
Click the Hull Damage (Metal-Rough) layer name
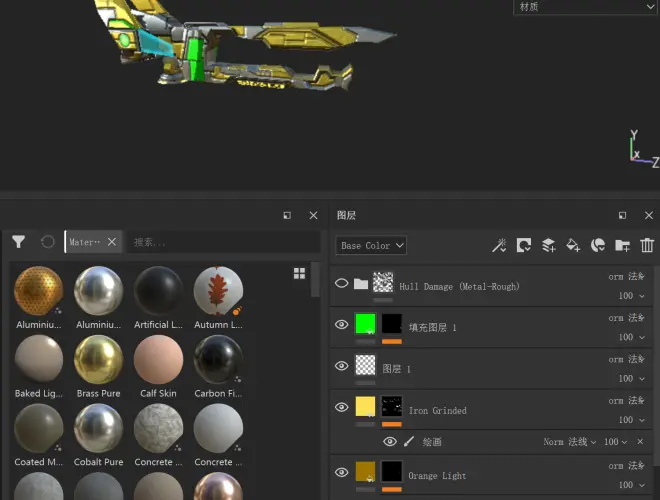point(459,287)
